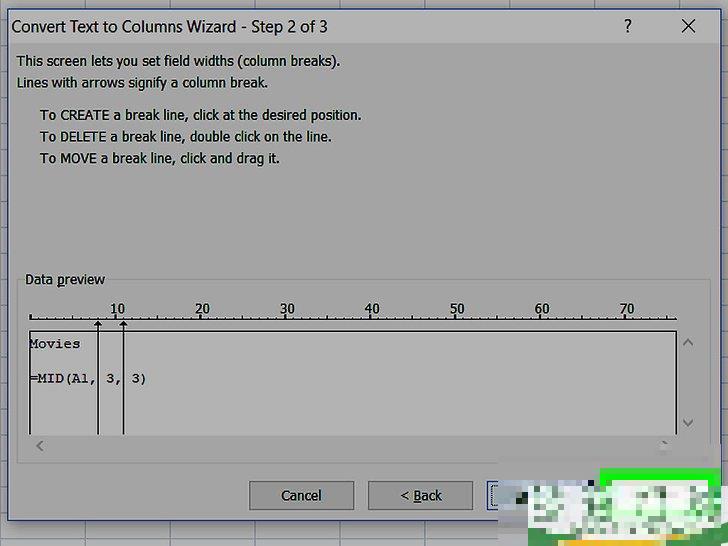Click the left arrow of horizontal scrollbar
The height and width of the screenshot is (546, 728).
pos(40,446)
